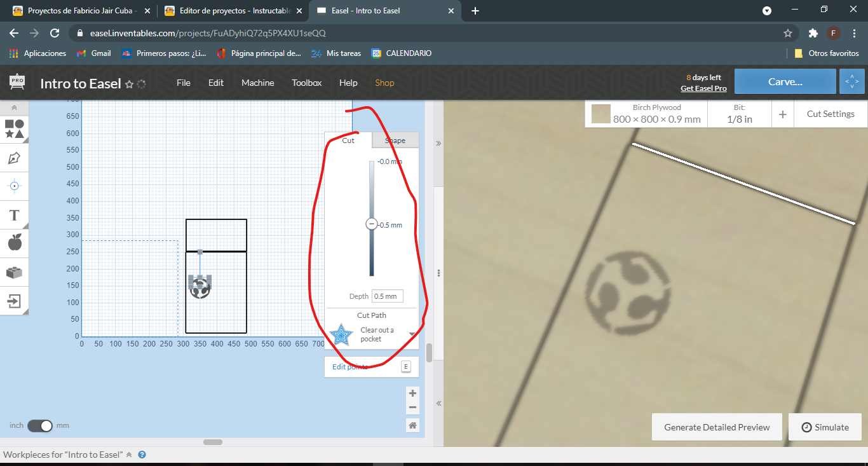Viewport: 868px width, 466px height.
Task: Open the File menu
Action: point(184,83)
